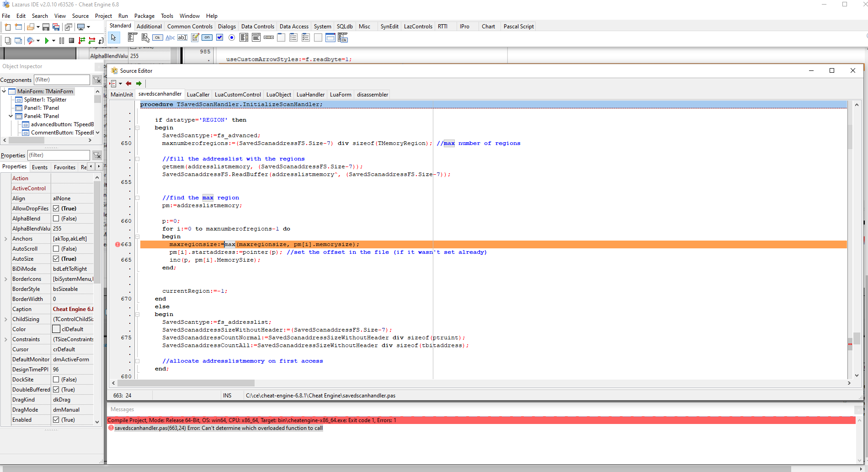Screen dimensions: 868x472
Task: Click the Save All toolbar icon
Action: [56, 27]
